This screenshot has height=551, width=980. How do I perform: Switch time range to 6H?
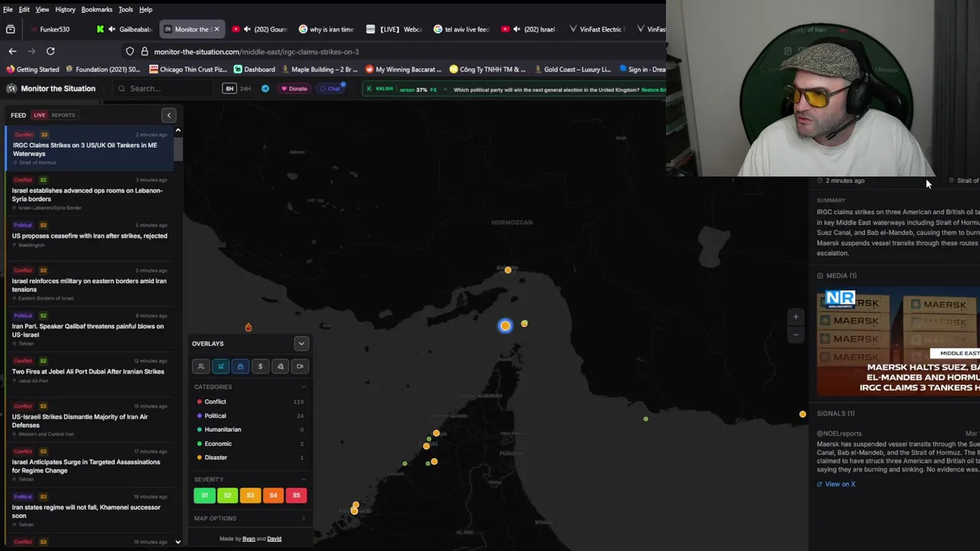point(229,89)
